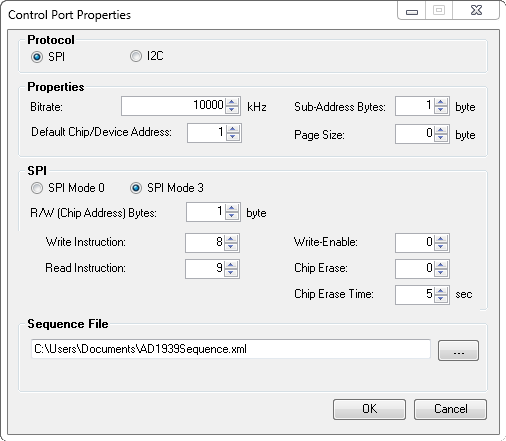Decrease Sub-Address Bytes with down arrow

(x=441, y=110)
